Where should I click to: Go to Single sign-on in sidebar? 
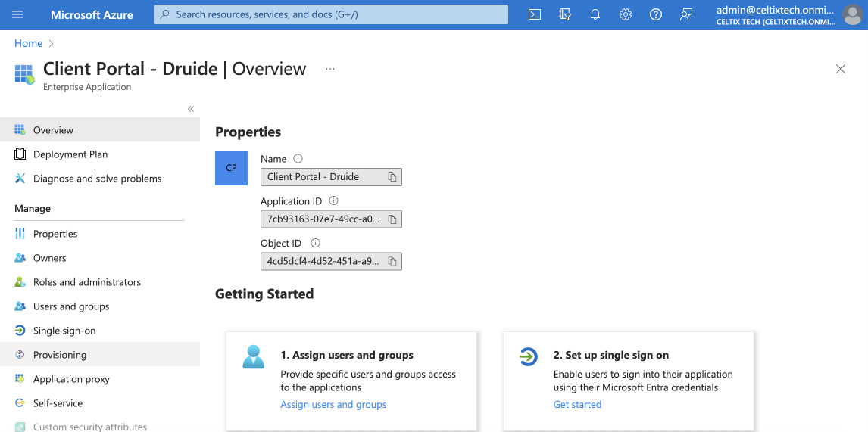click(x=64, y=331)
